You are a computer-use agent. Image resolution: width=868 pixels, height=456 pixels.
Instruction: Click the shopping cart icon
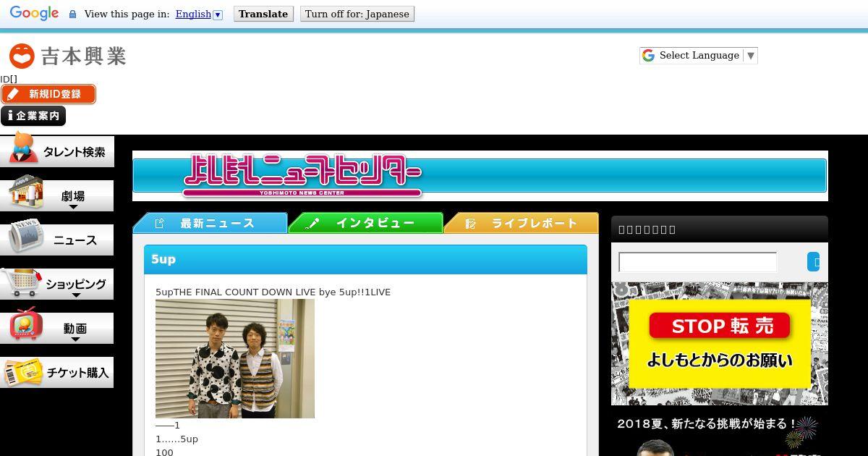pos(21,282)
